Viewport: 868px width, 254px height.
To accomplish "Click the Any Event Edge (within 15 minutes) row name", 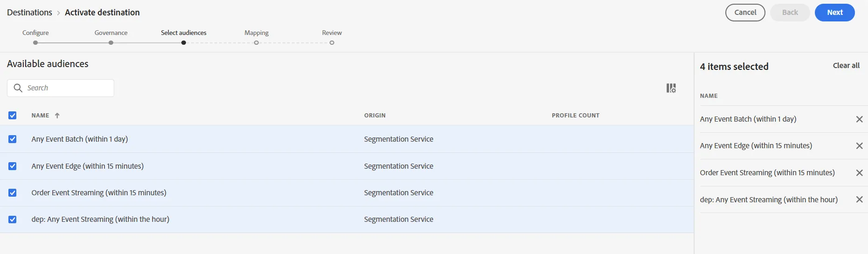I will (x=88, y=166).
